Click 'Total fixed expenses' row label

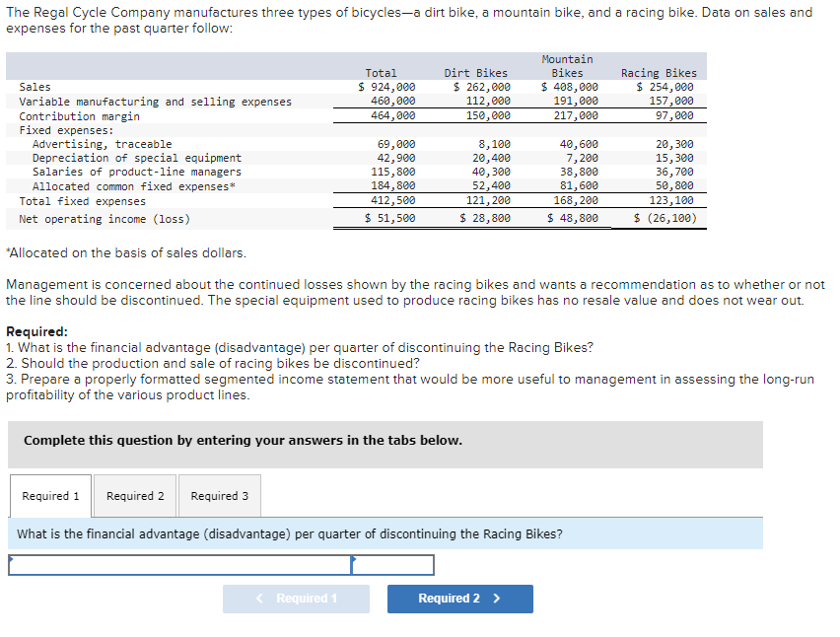tap(83, 201)
